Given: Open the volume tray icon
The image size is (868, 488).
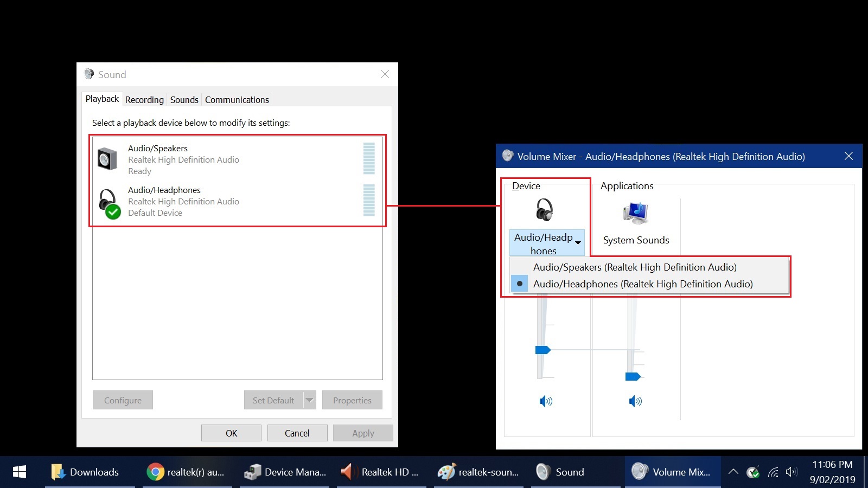Looking at the screenshot, I should (x=792, y=472).
